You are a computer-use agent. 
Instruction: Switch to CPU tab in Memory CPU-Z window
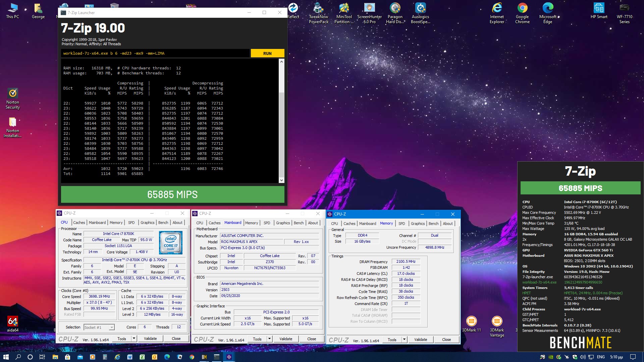coord(334,224)
